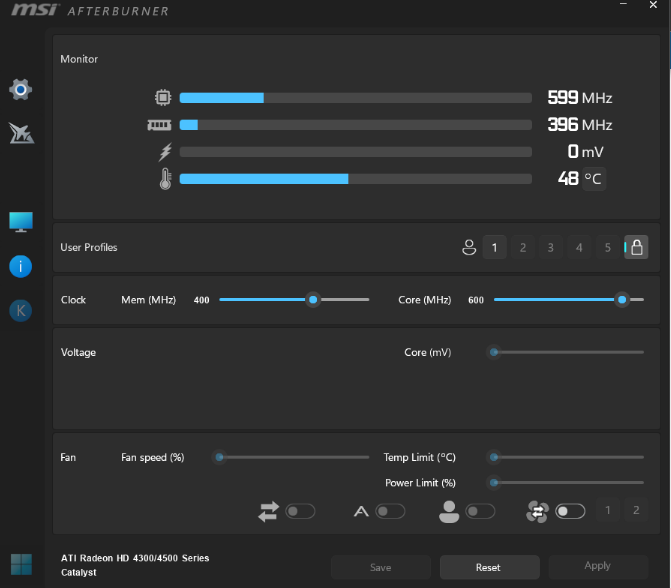
Task: Select user profile 5
Action: click(608, 247)
